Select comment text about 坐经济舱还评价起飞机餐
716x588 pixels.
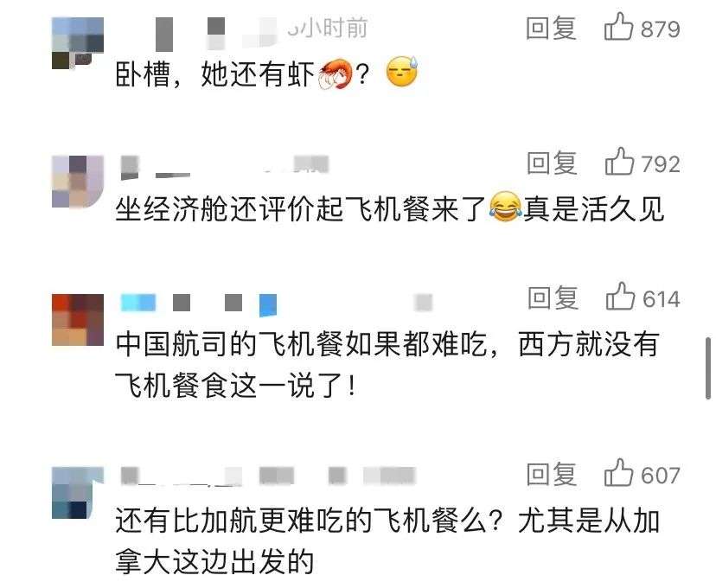(x=389, y=209)
